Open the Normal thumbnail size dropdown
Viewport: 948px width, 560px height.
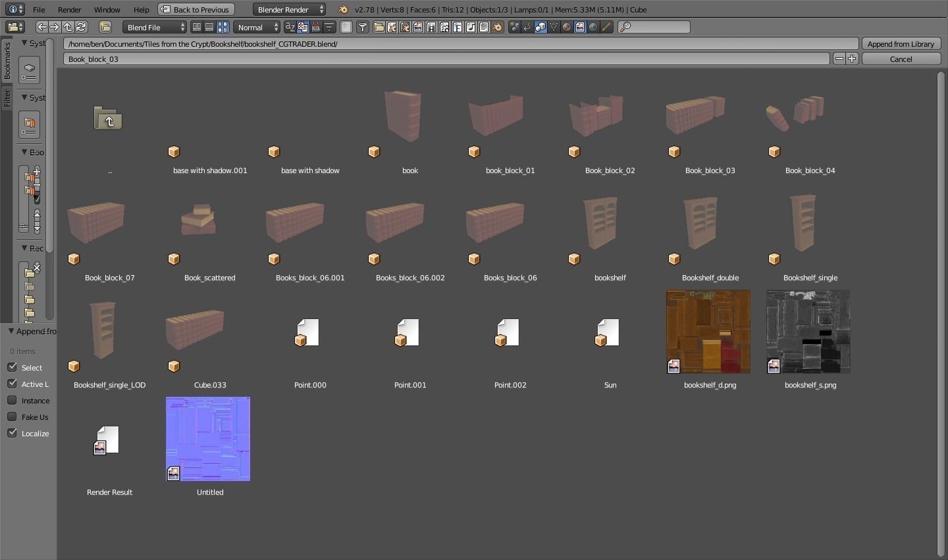tap(257, 27)
